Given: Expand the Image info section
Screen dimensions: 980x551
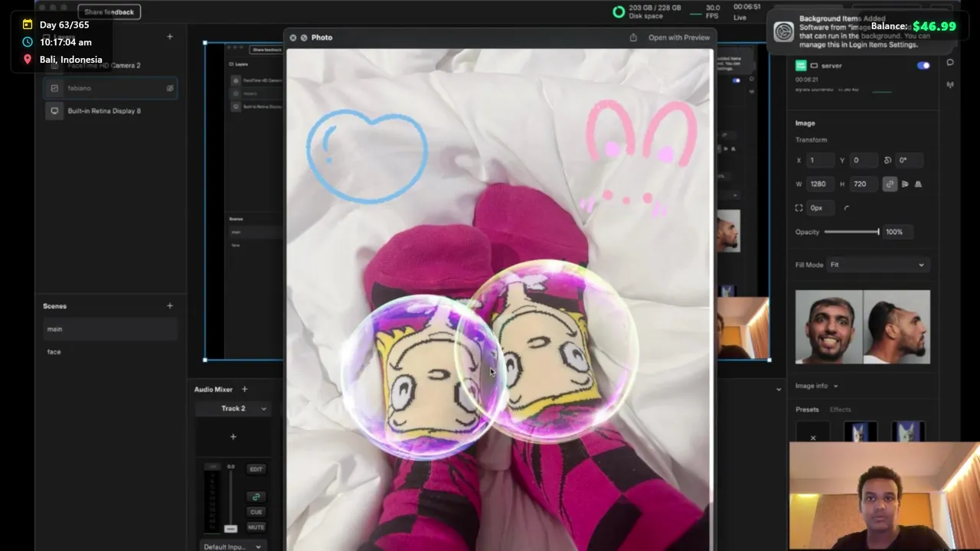Looking at the screenshot, I should [816, 386].
